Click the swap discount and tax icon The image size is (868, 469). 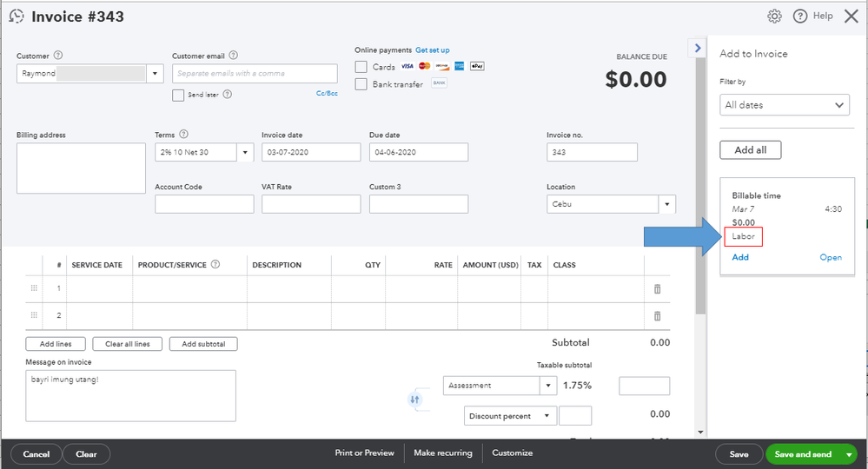[x=414, y=400]
